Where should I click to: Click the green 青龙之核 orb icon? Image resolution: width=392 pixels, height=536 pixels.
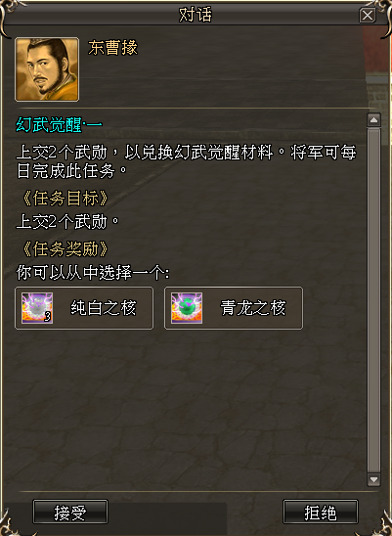point(187,308)
